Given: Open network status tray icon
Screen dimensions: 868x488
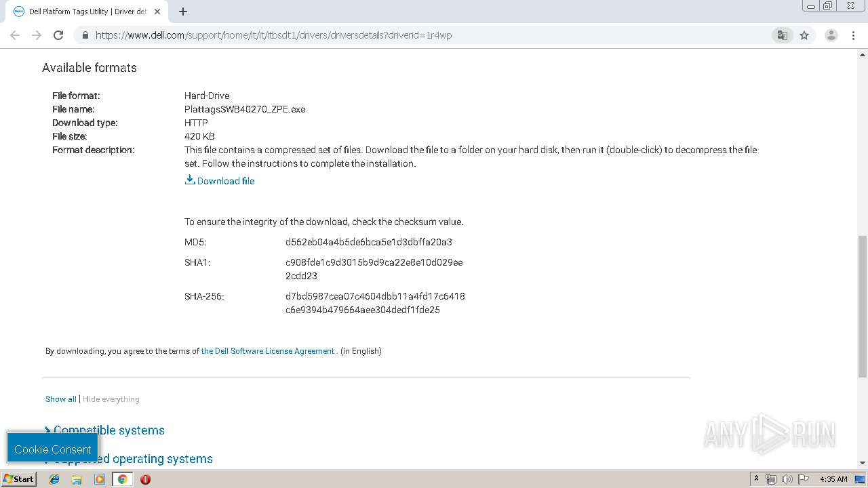Looking at the screenshot, I should tap(770, 479).
